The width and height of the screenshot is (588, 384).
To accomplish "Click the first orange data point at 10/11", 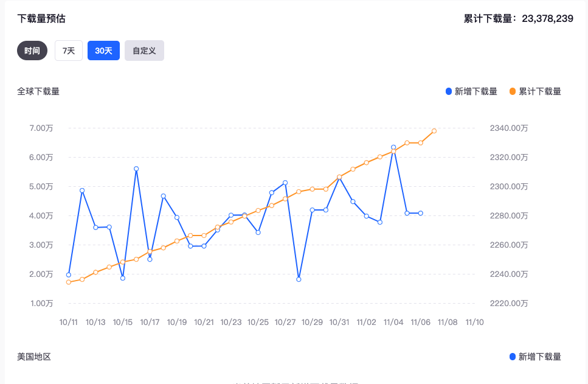I will tap(69, 282).
